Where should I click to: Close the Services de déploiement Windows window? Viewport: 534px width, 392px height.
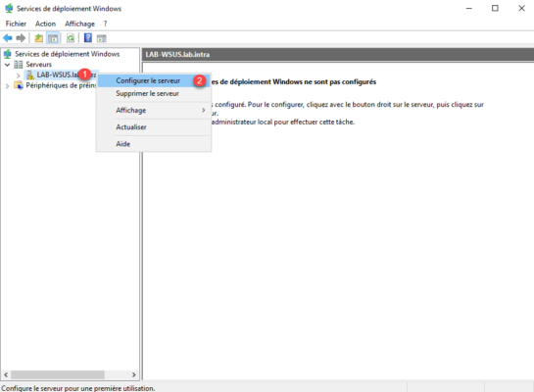(521, 8)
